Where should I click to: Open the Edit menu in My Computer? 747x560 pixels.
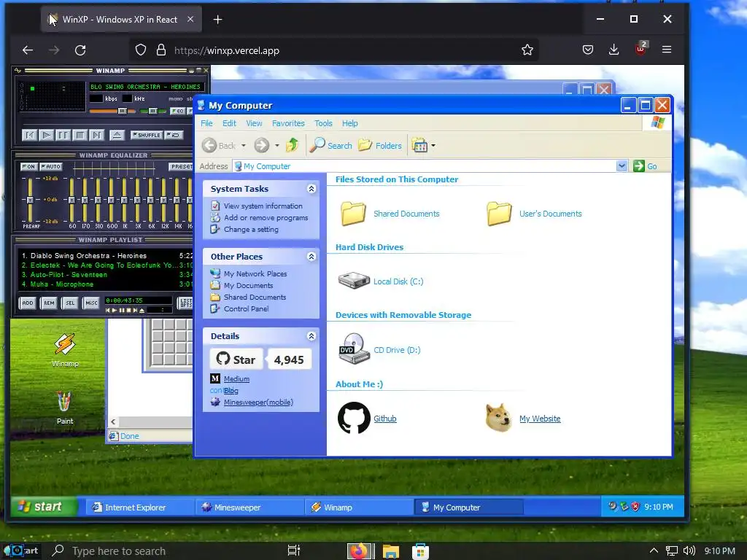229,123
